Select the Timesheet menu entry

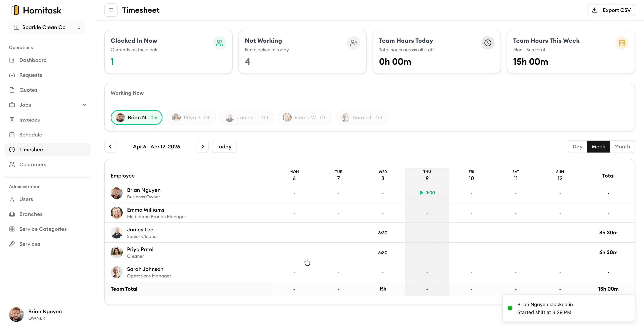pos(32,149)
